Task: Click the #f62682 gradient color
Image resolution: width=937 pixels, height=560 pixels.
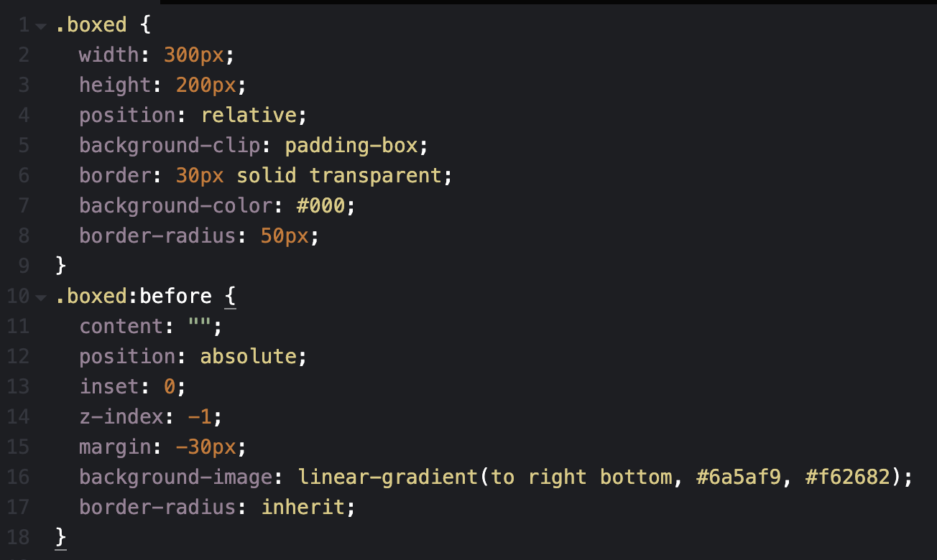Action: 848,477
